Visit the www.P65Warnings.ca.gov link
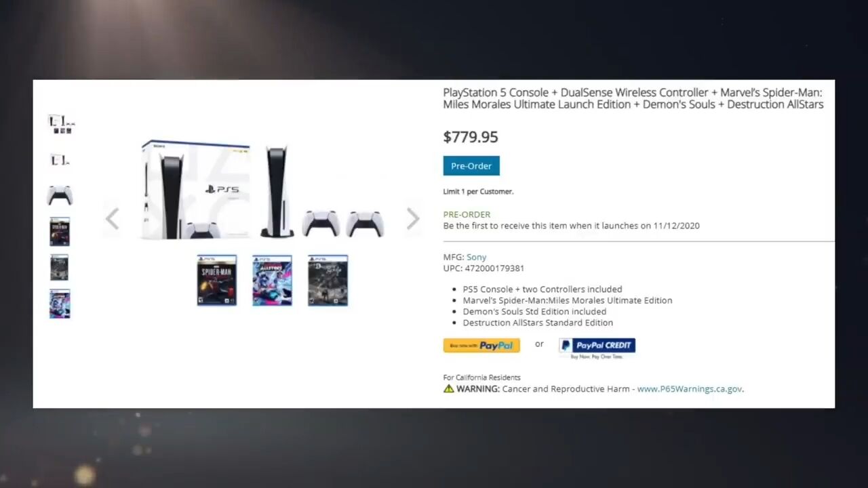This screenshot has width=868, height=488. [x=690, y=389]
